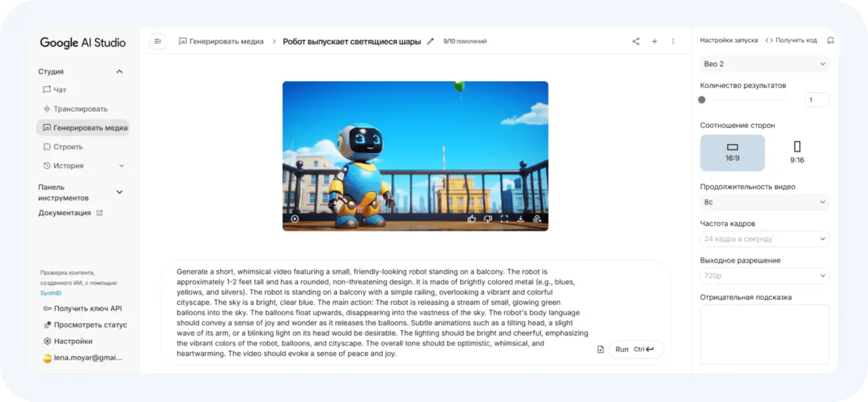Click the results count number field
Screen dimensions: 868x402
[x=816, y=100]
